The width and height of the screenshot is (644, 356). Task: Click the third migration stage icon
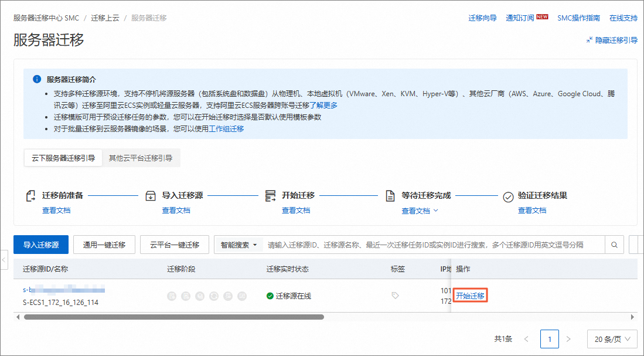(200, 296)
